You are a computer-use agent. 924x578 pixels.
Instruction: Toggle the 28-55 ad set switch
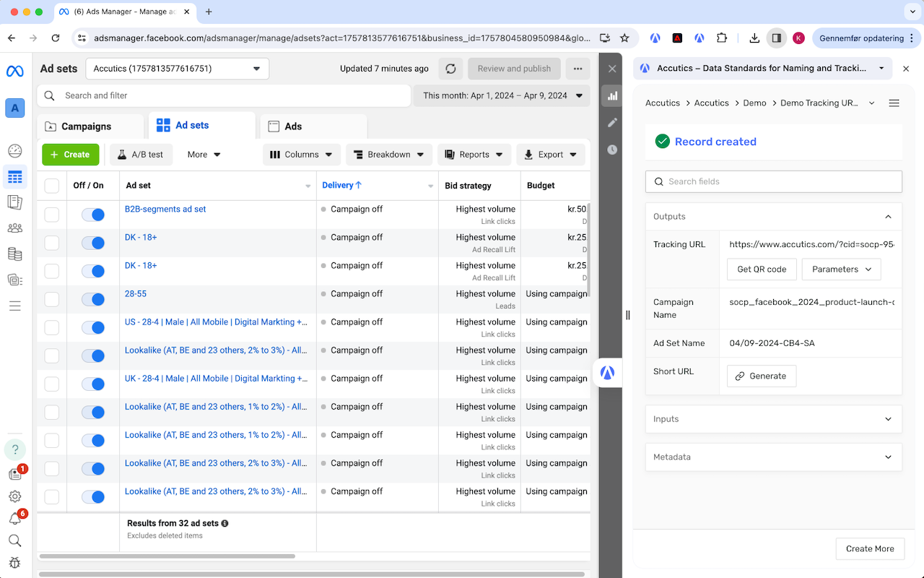93,299
